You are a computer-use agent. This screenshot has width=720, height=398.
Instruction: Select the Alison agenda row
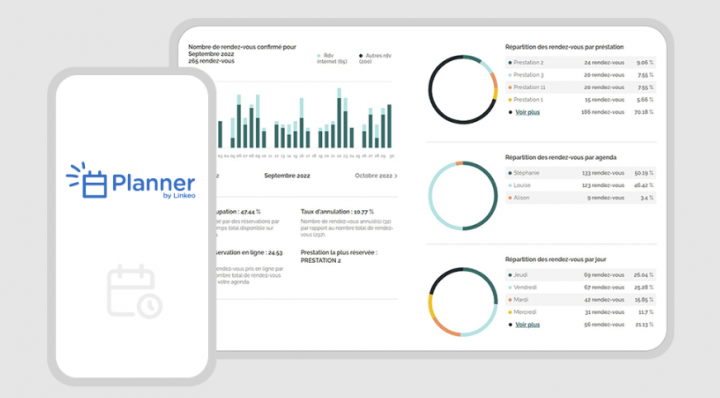[580, 198]
